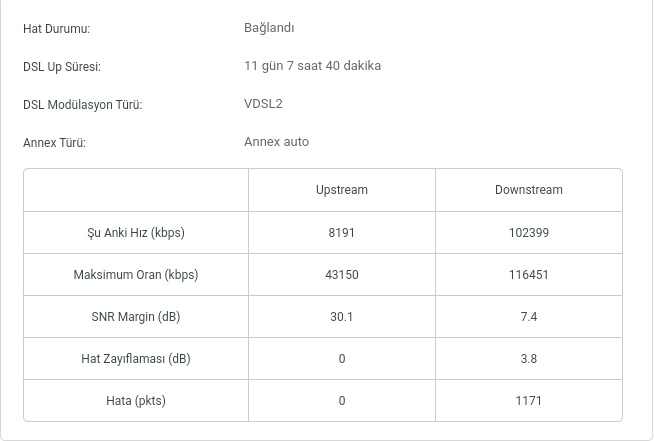This screenshot has height=441, width=654.
Task: Click the DSL Modülasyon Türü label
Action: coord(83,105)
